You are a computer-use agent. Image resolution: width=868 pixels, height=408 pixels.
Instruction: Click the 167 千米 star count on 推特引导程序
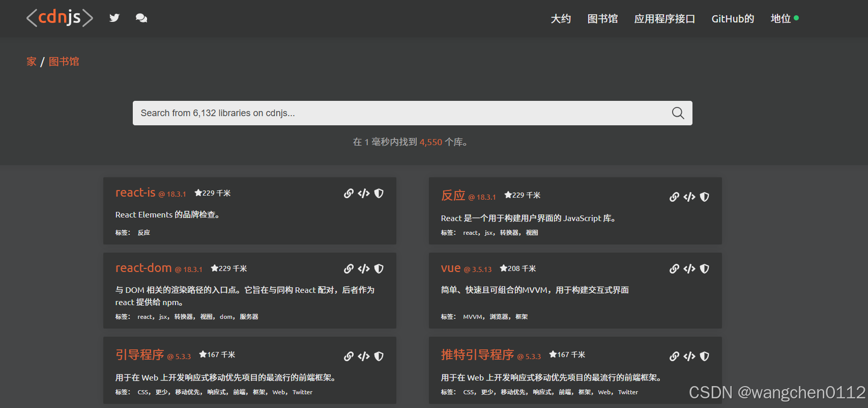[x=567, y=355]
